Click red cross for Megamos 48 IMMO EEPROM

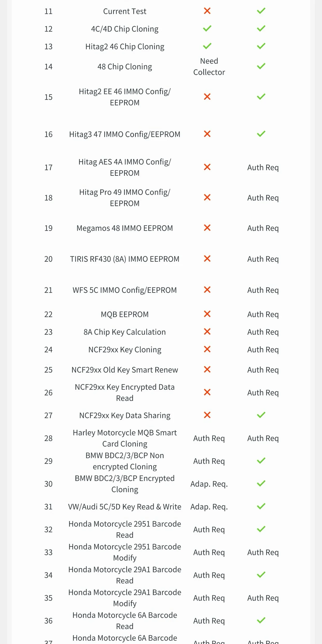coord(207,228)
